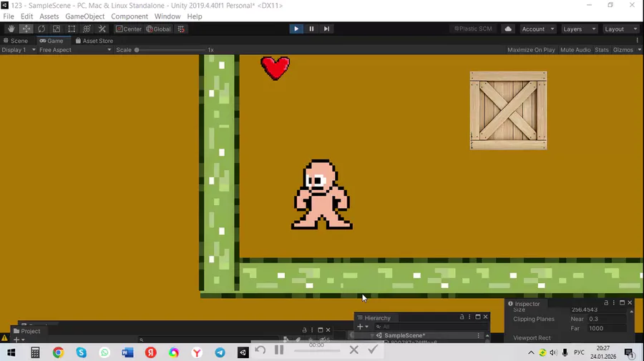Click the Game view options kebab menu
This screenshot has height=361, width=644.
[x=638, y=40]
